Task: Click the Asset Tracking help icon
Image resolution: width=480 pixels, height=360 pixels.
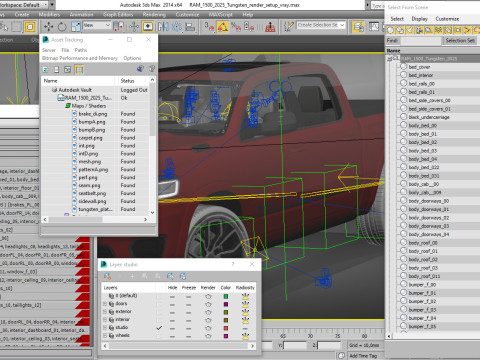Action: [x=140, y=69]
